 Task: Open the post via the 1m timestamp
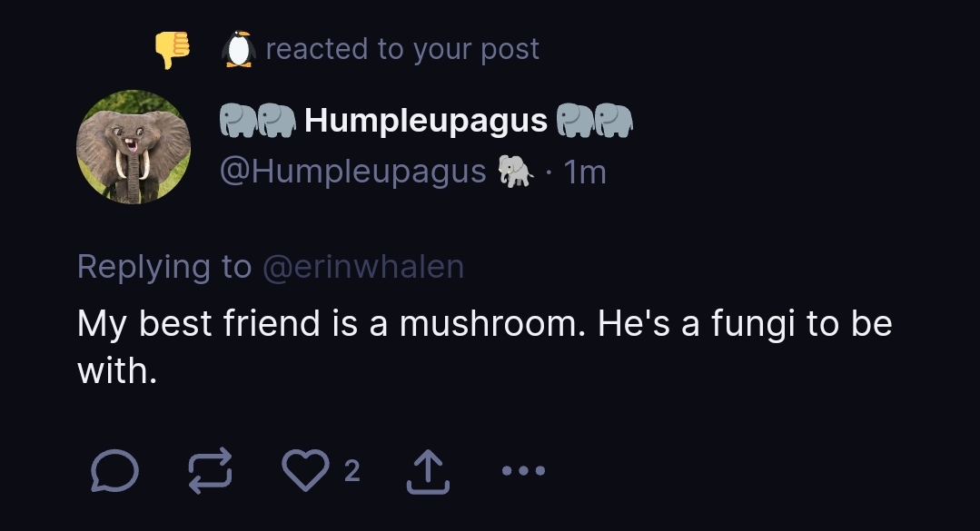tap(585, 171)
